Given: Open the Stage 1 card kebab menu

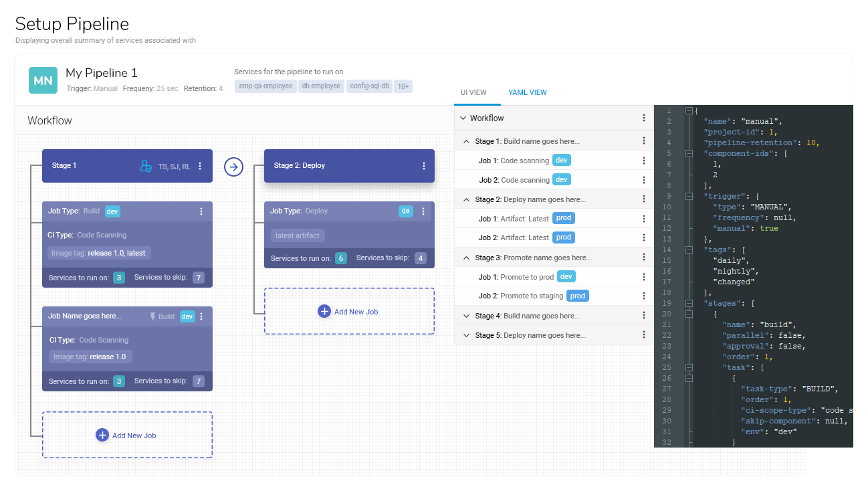Looking at the screenshot, I should (200, 166).
